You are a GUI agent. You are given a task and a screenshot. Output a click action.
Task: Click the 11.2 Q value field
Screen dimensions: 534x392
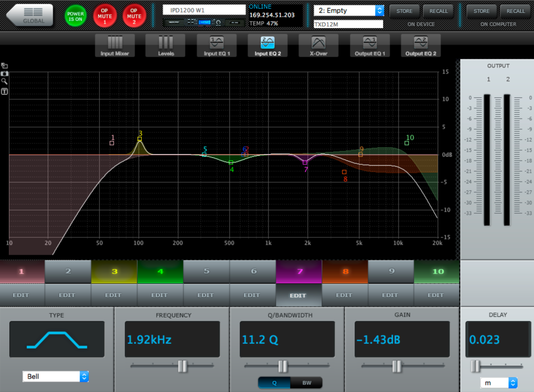pyautogui.click(x=287, y=339)
